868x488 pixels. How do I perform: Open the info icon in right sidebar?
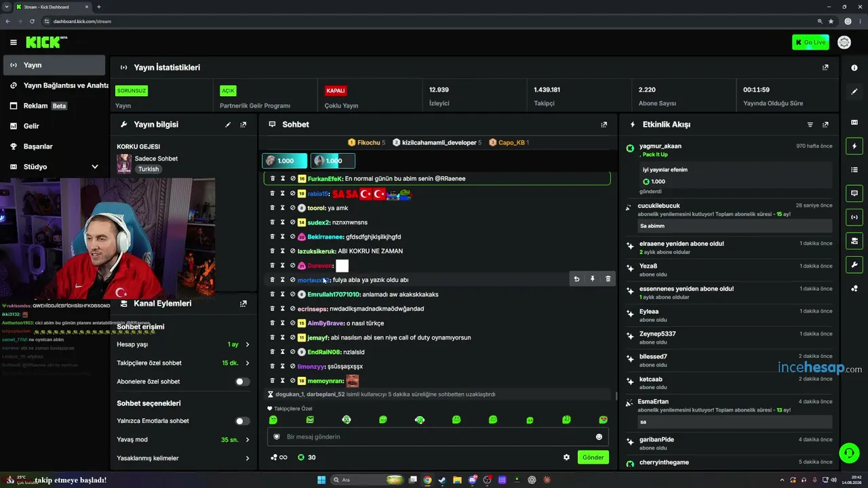(x=854, y=68)
